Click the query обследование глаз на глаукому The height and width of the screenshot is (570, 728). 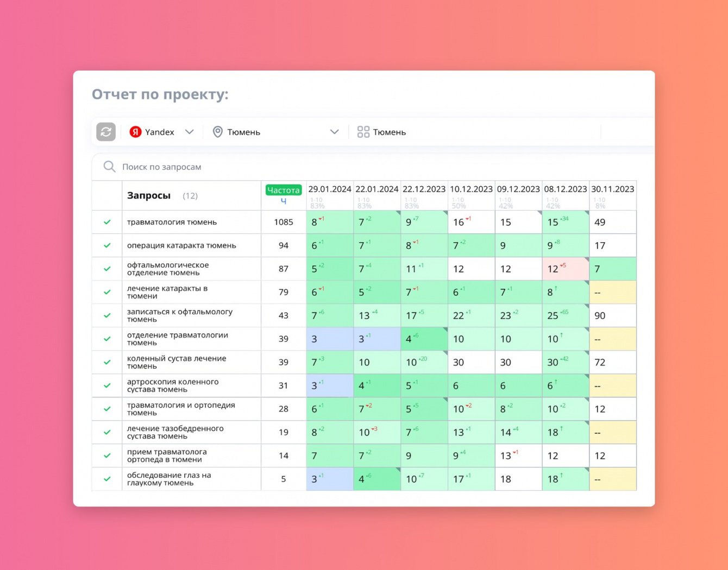(169, 479)
